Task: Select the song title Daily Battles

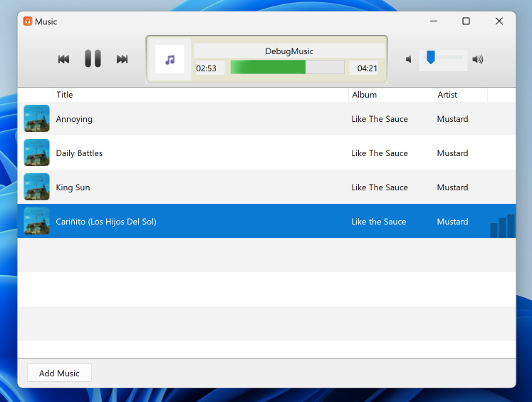Action: click(x=79, y=153)
